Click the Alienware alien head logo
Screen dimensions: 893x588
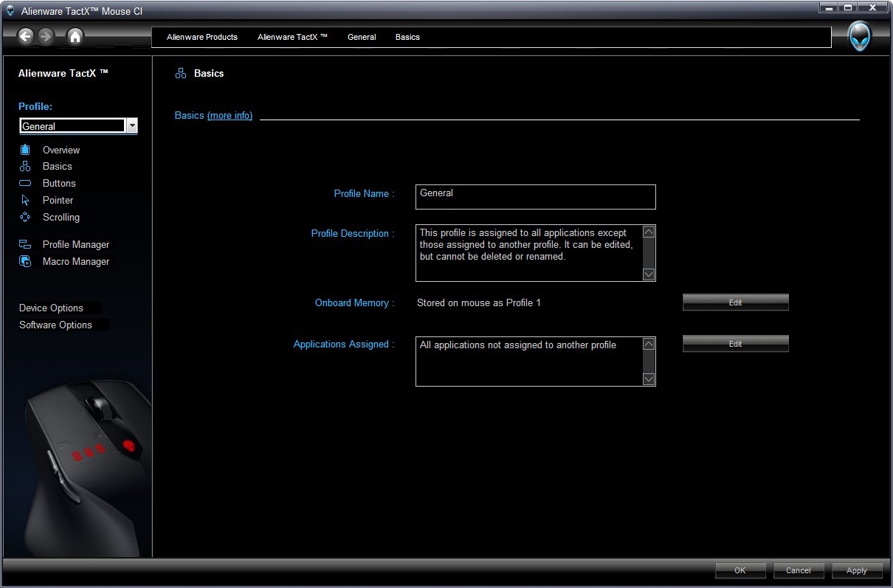[861, 35]
